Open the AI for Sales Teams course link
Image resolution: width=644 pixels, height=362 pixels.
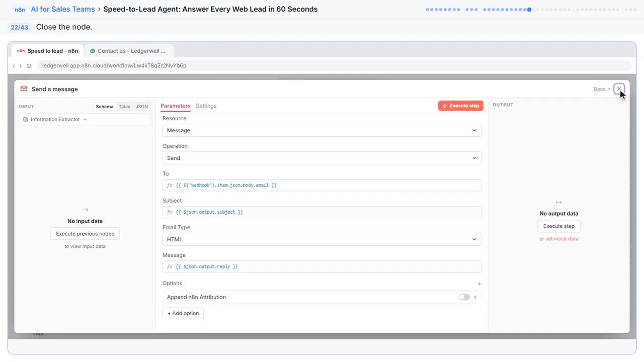coord(63,9)
